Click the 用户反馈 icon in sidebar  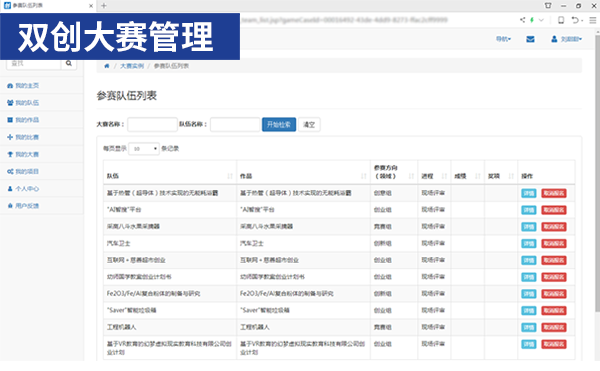[10, 206]
